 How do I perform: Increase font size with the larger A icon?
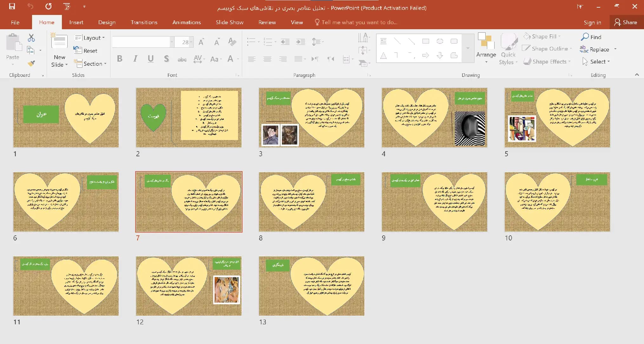coord(201,42)
